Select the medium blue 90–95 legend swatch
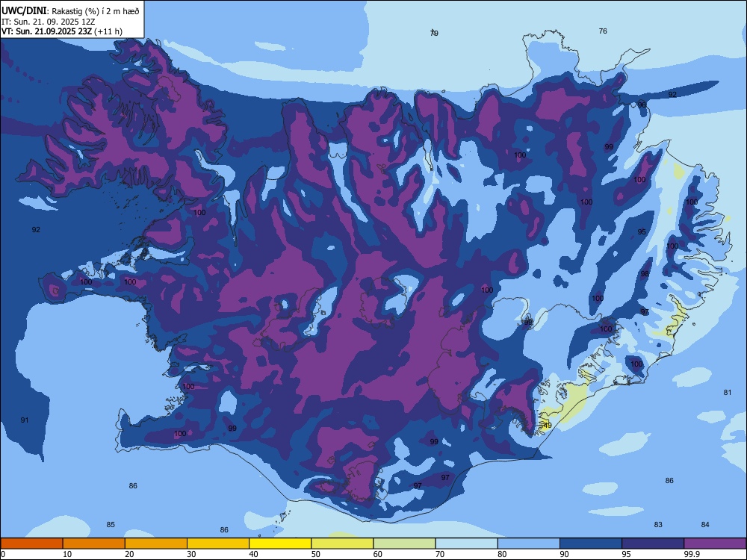The width and height of the screenshot is (747, 560). click(x=591, y=544)
